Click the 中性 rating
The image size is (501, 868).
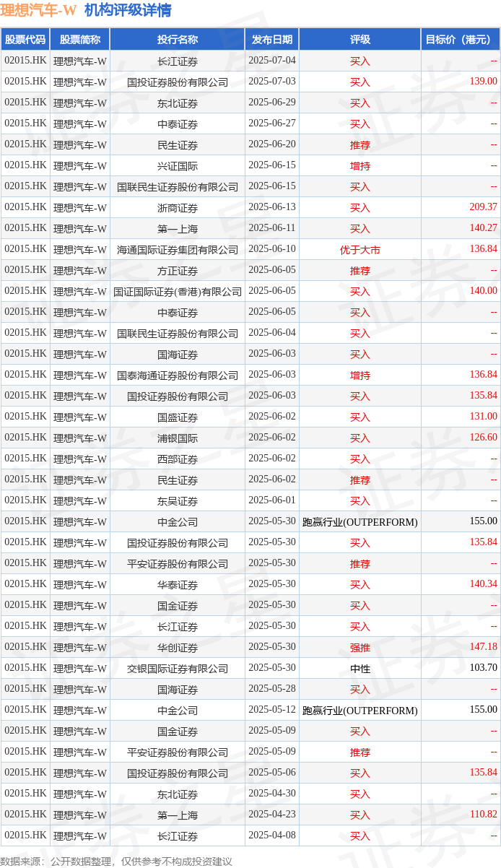tap(360, 668)
